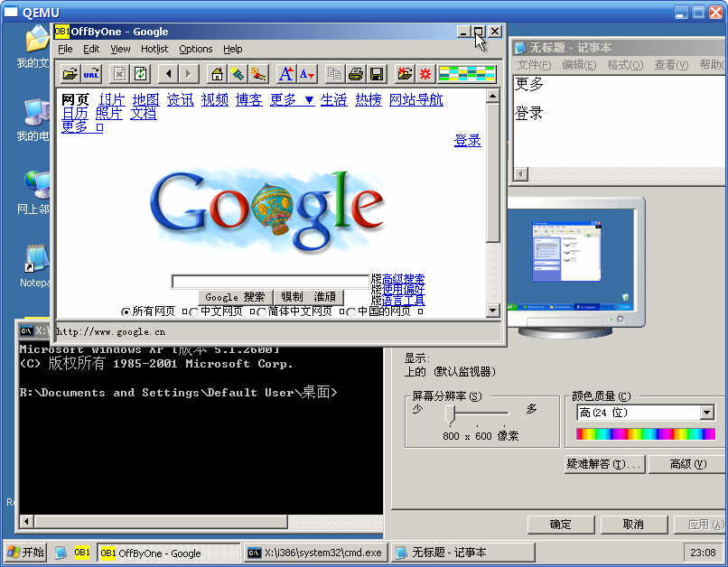Click the Stop loading toolbar icon
The height and width of the screenshot is (567, 728).
point(119,74)
